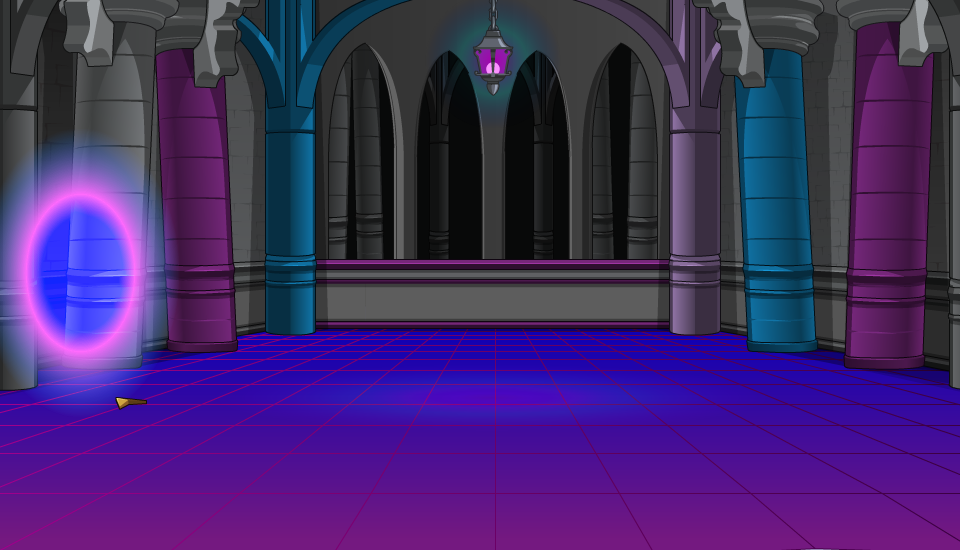Click the gray balcony ledge below the arches
Screen dimensions: 960x550
pos(492,294)
